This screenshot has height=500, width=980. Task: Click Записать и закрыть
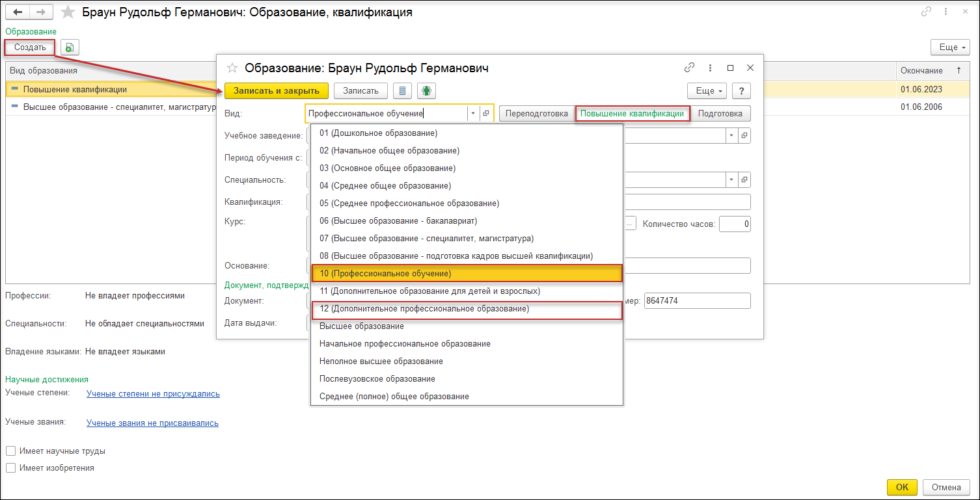(x=277, y=91)
